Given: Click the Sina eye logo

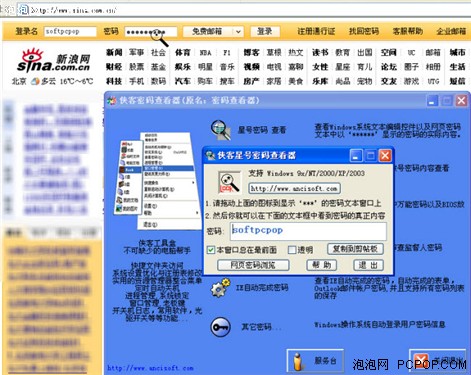Looking at the screenshot, I should pos(32,55).
